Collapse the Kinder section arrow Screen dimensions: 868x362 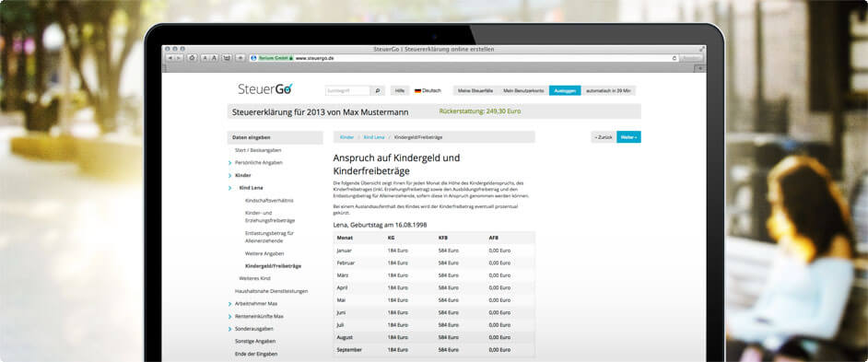[229, 175]
